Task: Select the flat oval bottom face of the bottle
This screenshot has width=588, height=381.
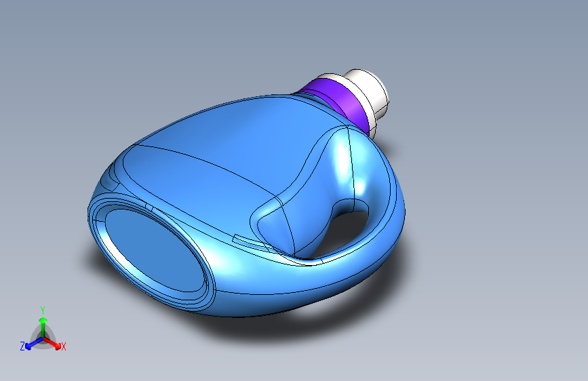Action: 155,251
